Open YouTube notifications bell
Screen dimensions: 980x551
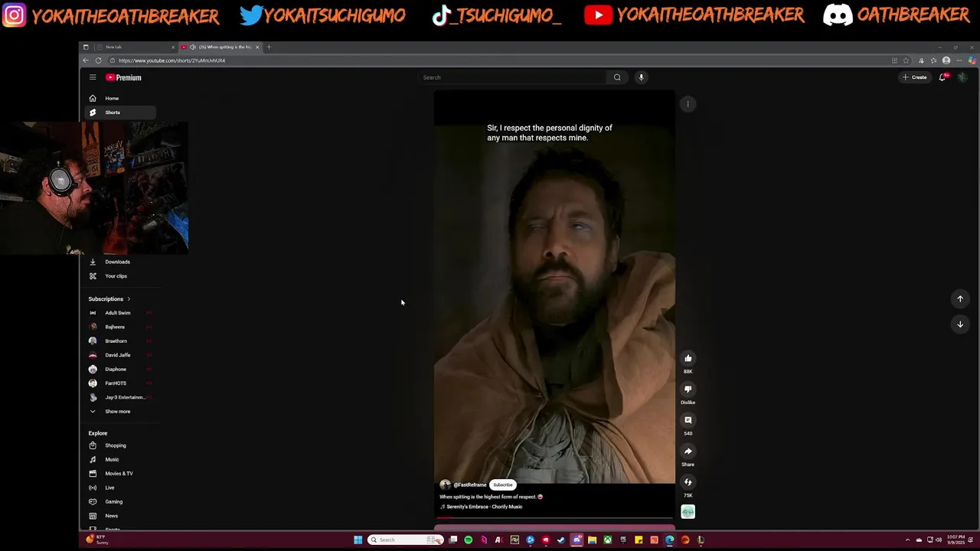click(x=942, y=77)
